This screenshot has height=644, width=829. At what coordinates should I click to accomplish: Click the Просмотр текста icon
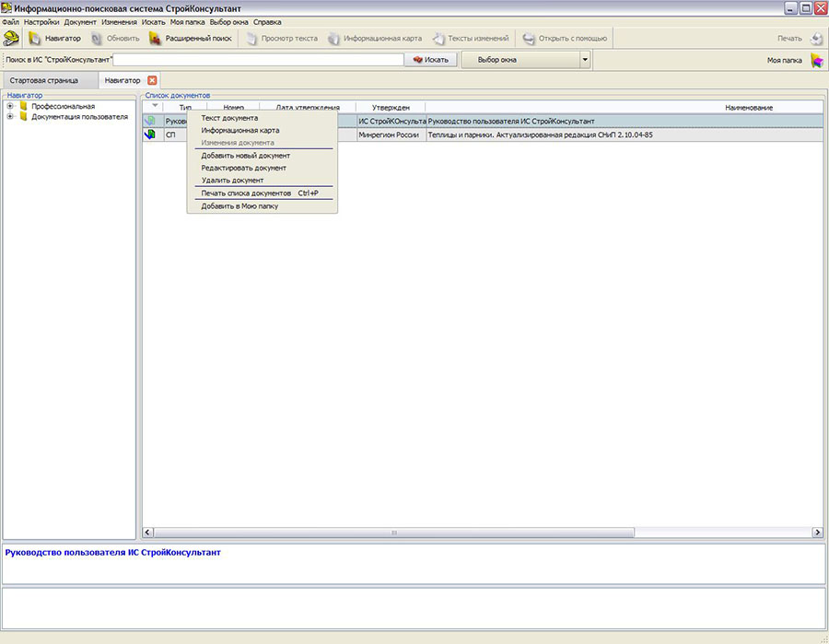pyautogui.click(x=251, y=39)
